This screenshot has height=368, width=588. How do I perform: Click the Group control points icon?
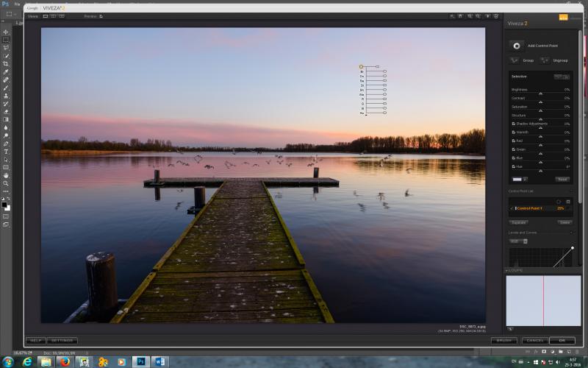pos(514,60)
